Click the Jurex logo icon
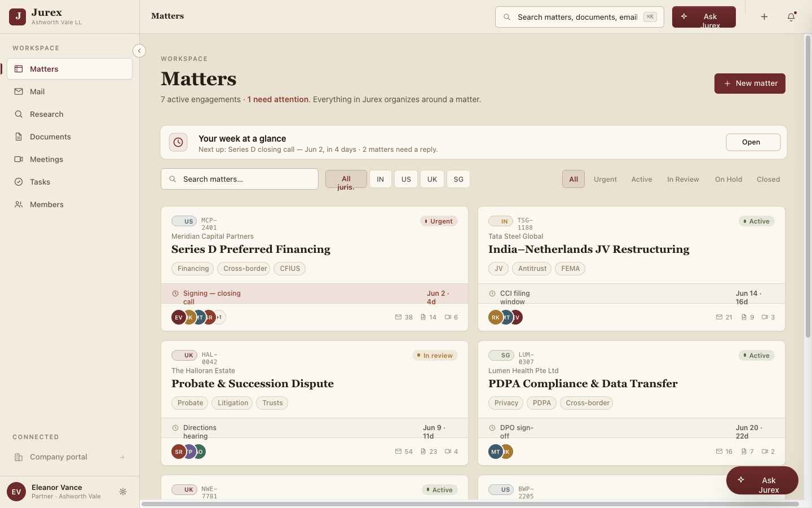The image size is (812, 508). [x=17, y=17]
